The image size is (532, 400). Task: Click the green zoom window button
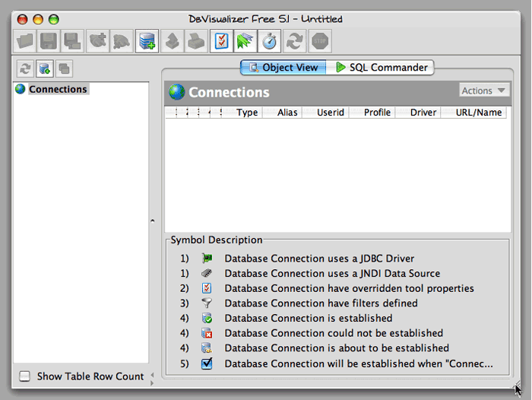coord(54,19)
